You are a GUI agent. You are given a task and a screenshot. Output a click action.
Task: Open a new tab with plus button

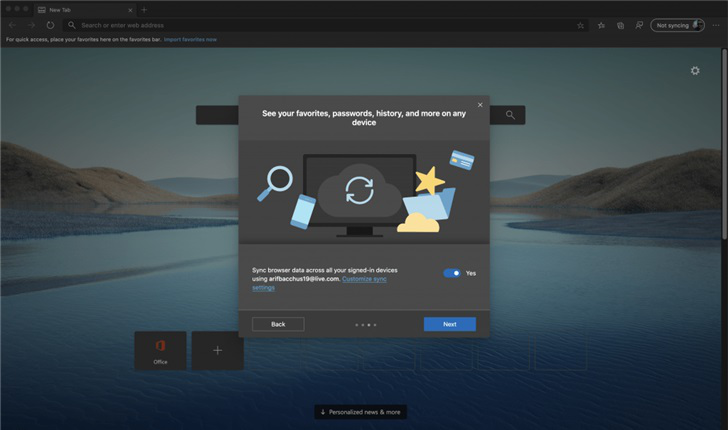(x=144, y=9)
